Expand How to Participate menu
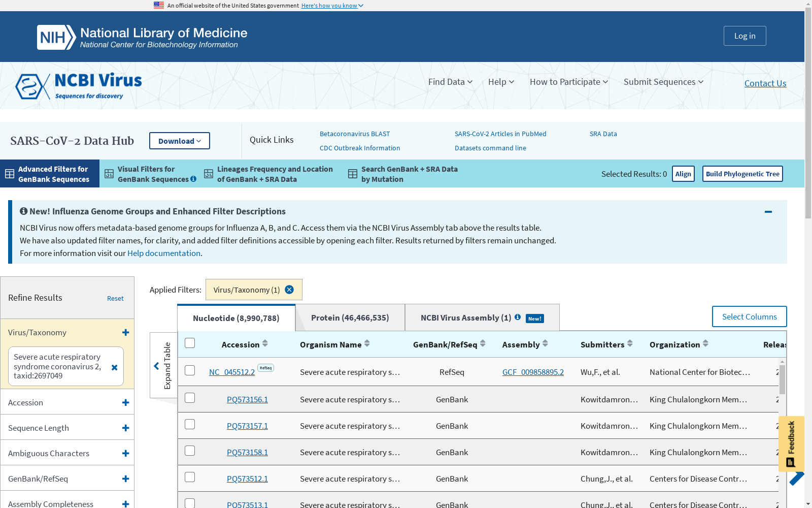 pyautogui.click(x=568, y=82)
